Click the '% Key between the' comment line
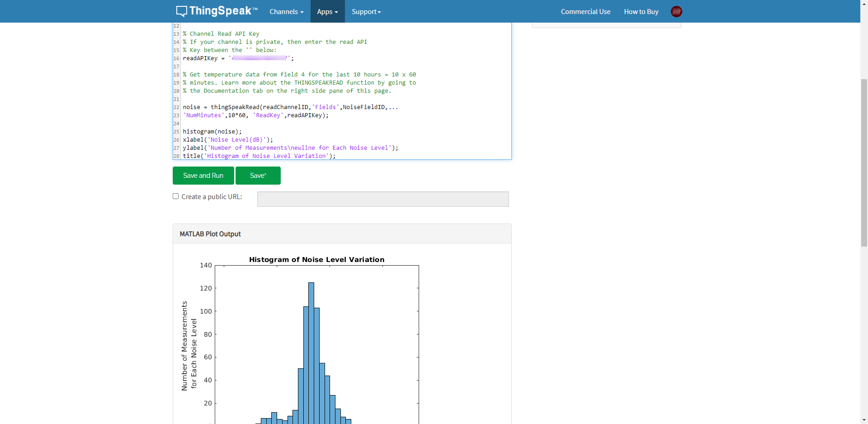The width and height of the screenshot is (868, 424). tap(230, 50)
